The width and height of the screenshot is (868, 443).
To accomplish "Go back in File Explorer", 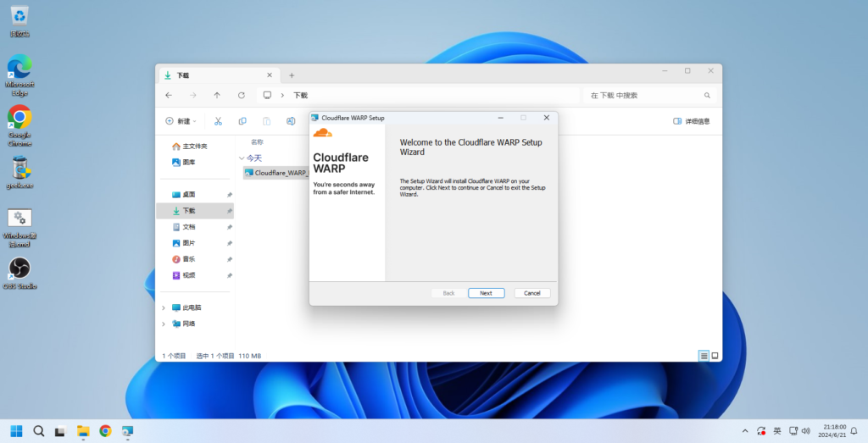I will (169, 95).
